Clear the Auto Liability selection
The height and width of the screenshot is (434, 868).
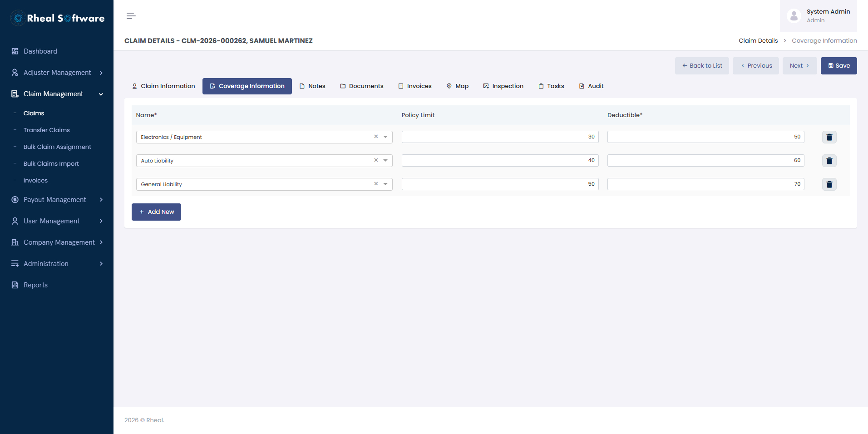[376, 160]
